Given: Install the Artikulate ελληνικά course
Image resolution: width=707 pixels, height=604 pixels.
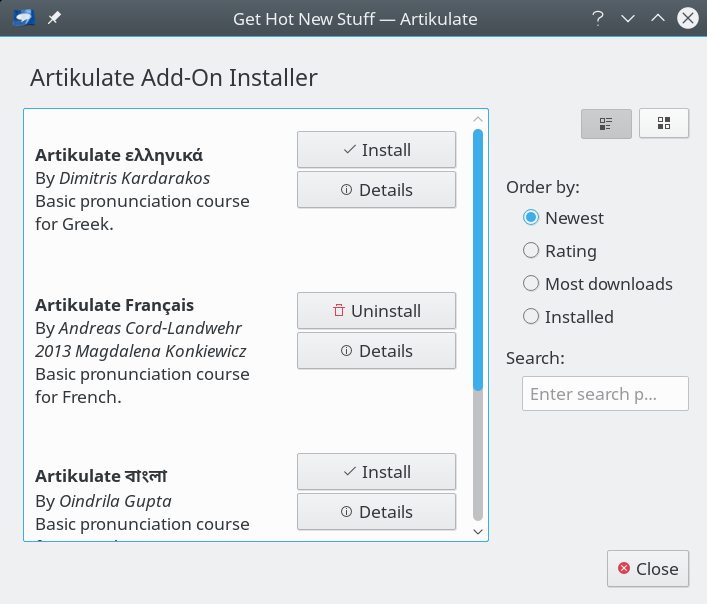Looking at the screenshot, I should point(376,150).
